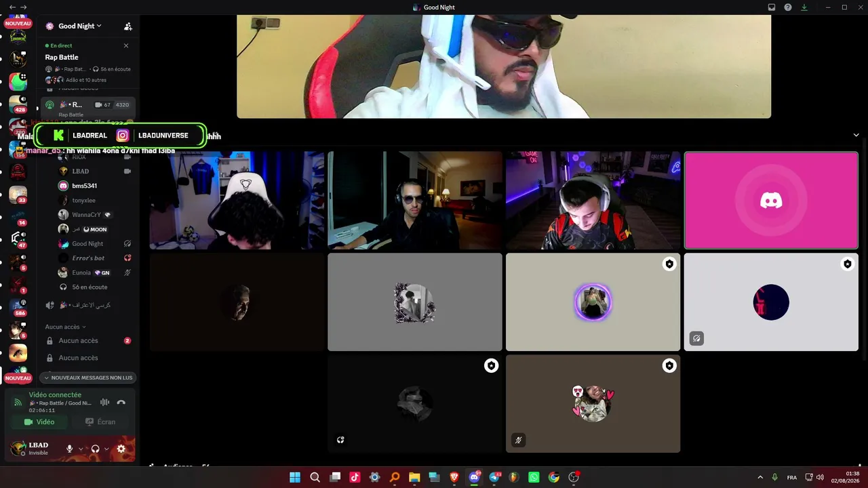
Task: Open Telegram from the taskbar
Action: pyautogui.click(x=494, y=477)
